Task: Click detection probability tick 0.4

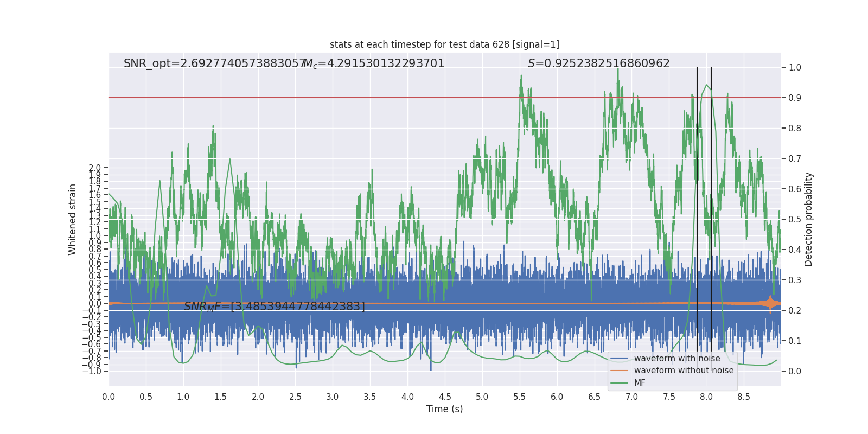Action: pos(795,250)
